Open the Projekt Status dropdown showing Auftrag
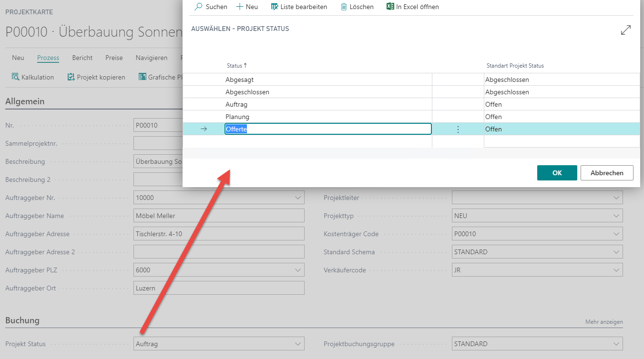The width and height of the screenshot is (644, 359). coord(298,344)
